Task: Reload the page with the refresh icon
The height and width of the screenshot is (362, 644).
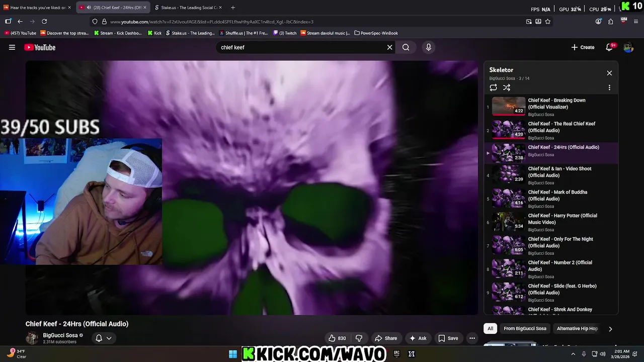Action: [x=44, y=22]
